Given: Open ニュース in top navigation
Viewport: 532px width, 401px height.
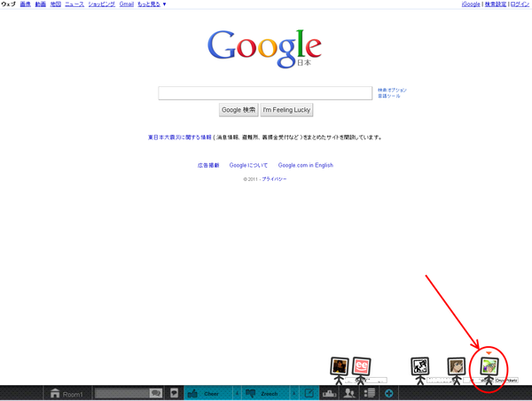Looking at the screenshot, I should tap(74, 4).
